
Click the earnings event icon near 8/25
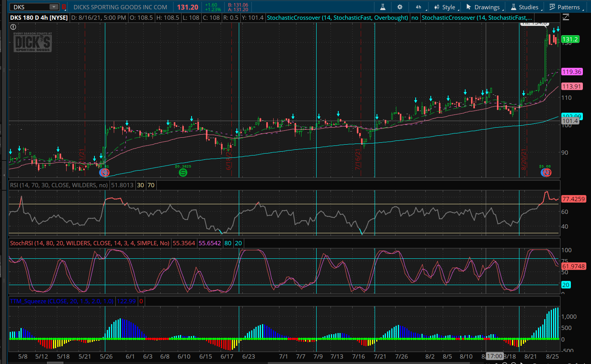coord(546,173)
